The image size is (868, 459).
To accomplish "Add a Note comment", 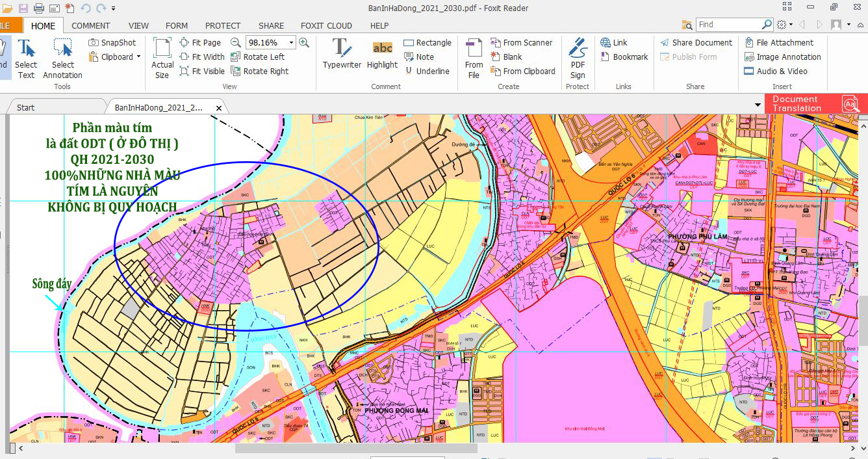I will 419,57.
